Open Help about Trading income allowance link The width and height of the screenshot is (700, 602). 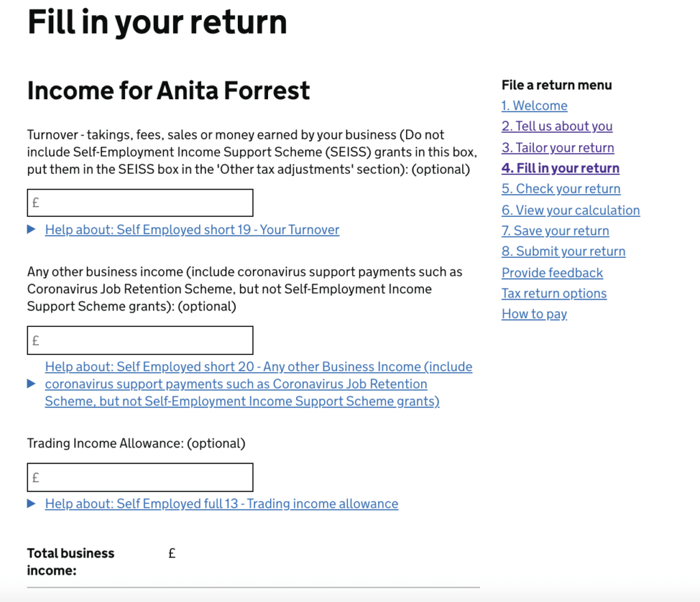coord(221,503)
